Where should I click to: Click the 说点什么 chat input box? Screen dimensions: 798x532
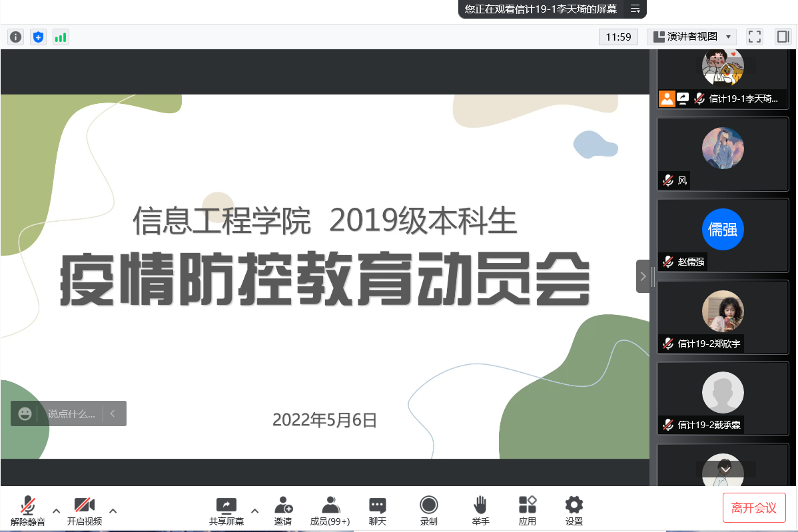(71, 414)
